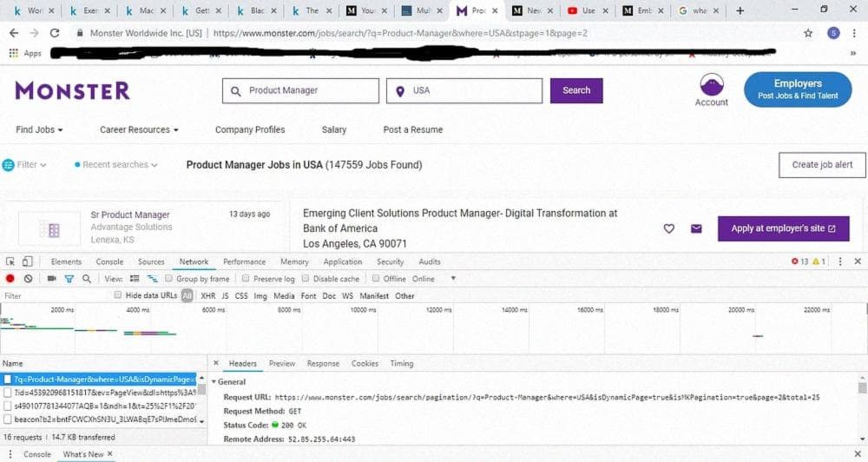Close the request details pane

coord(216,363)
